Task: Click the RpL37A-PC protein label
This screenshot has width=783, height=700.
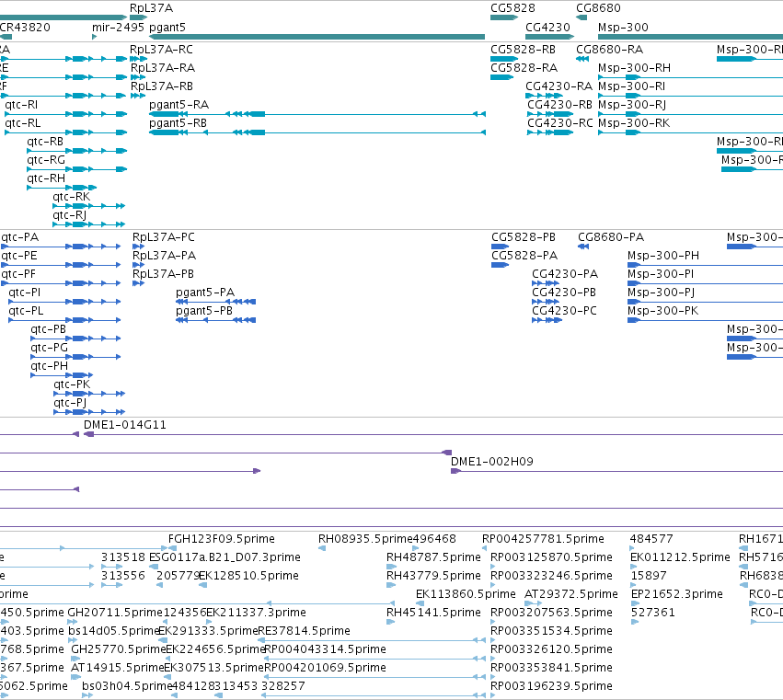Action: (164, 237)
